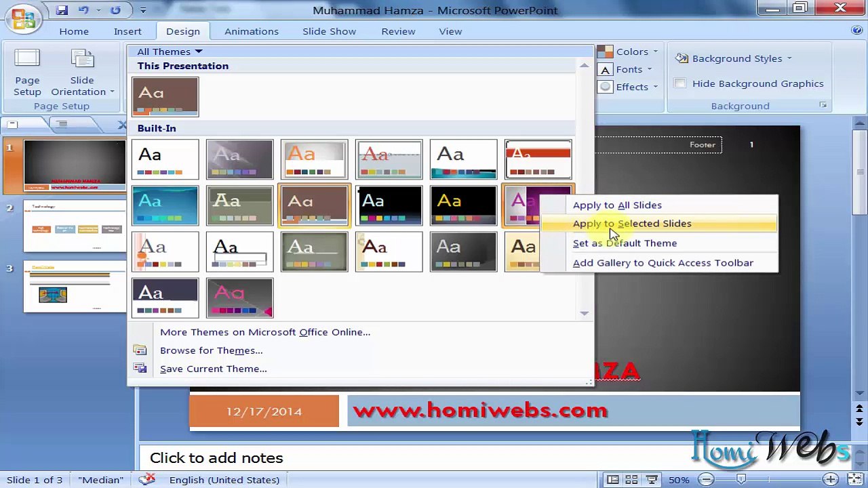Viewport: 868px width, 488px height.
Task: Select the pink Aa dark theme thumbnail
Action: click(x=239, y=298)
